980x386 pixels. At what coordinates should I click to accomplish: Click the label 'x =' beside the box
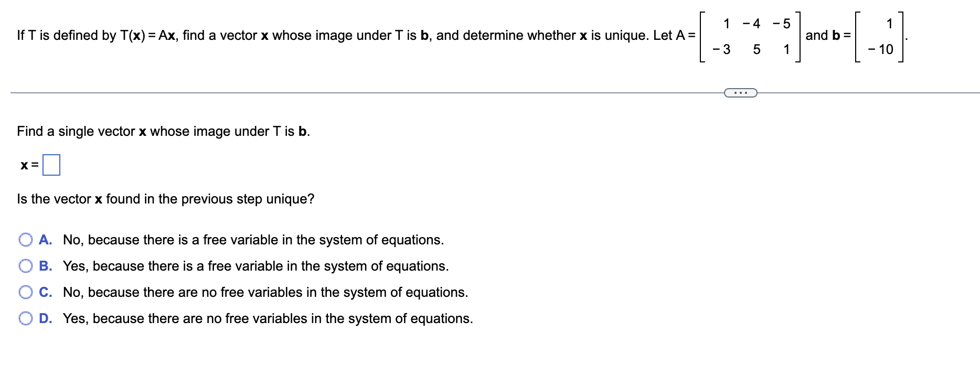coord(28,165)
